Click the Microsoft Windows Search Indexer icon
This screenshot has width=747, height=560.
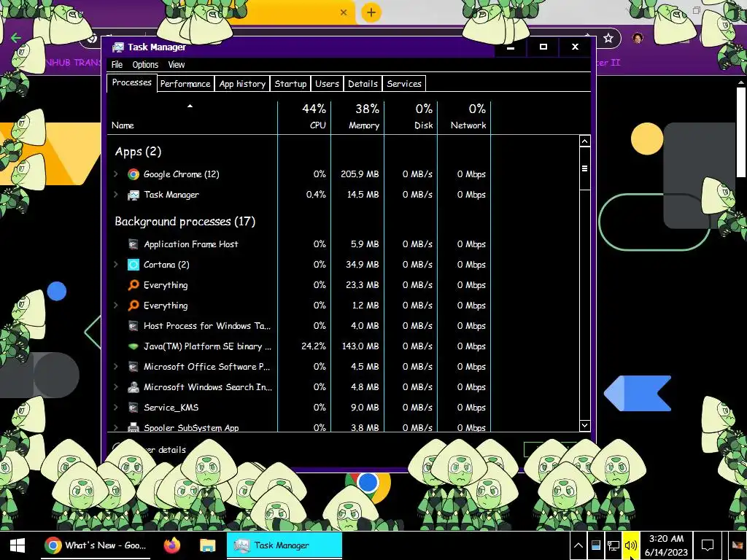point(133,387)
